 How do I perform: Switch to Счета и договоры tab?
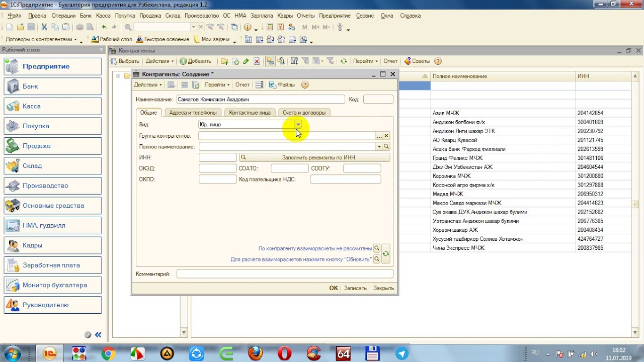coord(304,113)
